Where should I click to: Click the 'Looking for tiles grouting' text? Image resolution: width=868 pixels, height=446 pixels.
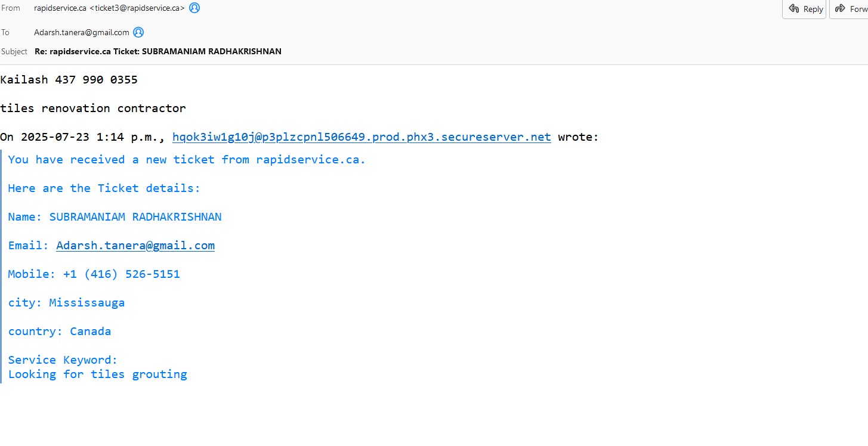[97, 374]
